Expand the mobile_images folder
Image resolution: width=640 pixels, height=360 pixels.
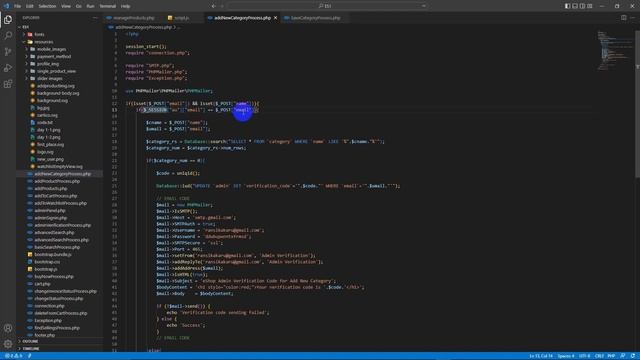[x=51, y=49]
